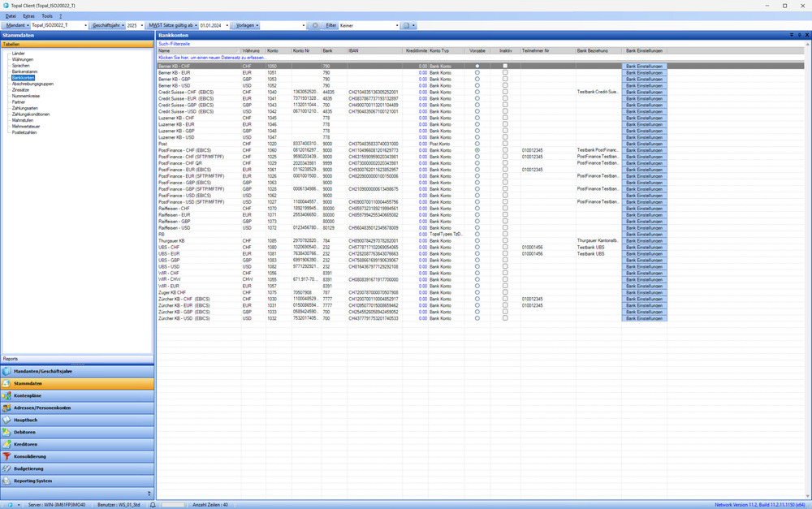Tick the Inaktiv checkbox for Post account
Image resolution: width=812 pixels, height=509 pixels.
point(505,144)
